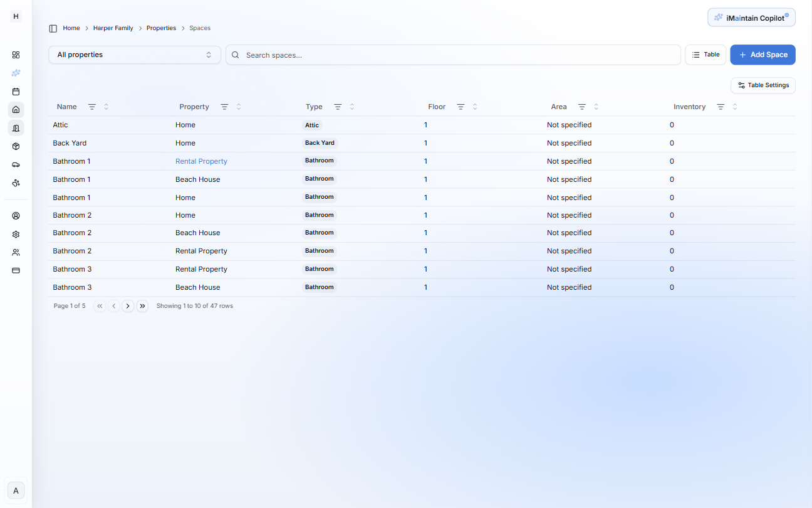Select the paw pets icon in the sidebar
Viewport: 812px width, 508px height.
(16, 183)
